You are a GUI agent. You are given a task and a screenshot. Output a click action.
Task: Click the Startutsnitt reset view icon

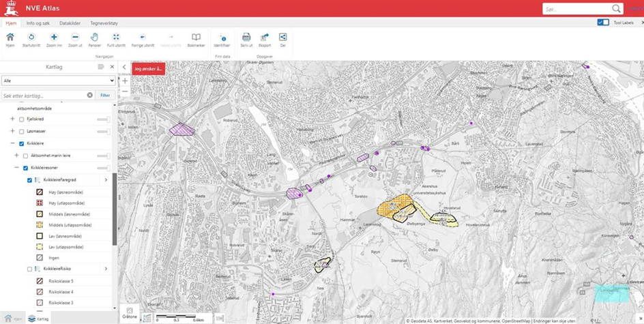[31, 38]
